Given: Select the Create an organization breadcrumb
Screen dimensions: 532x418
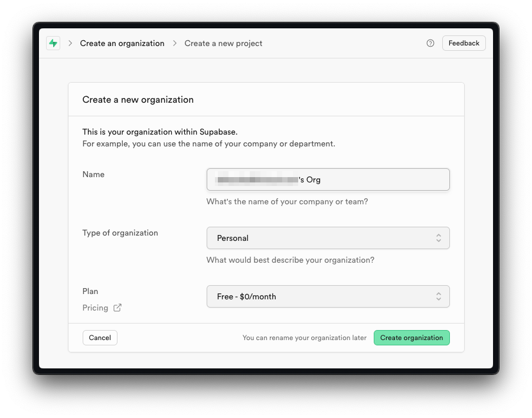Looking at the screenshot, I should (x=122, y=43).
